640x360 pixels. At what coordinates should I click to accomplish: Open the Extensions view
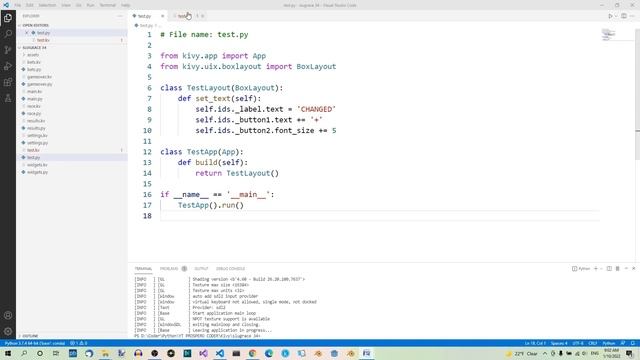click(x=8, y=82)
